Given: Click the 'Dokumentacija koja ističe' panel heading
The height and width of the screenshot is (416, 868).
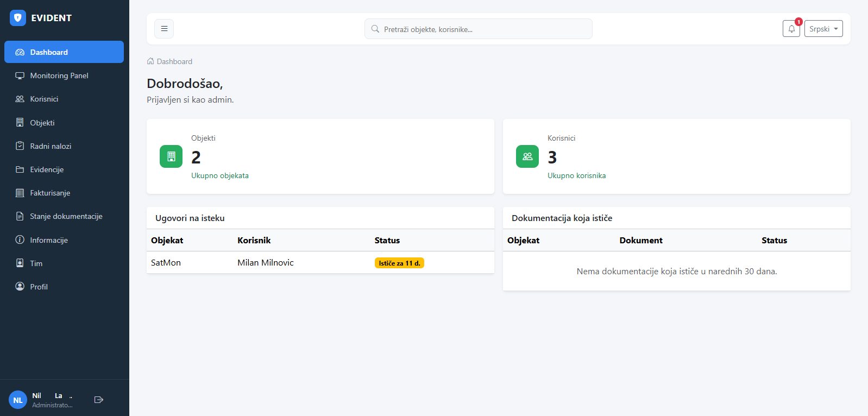Looking at the screenshot, I should click(x=562, y=218).
